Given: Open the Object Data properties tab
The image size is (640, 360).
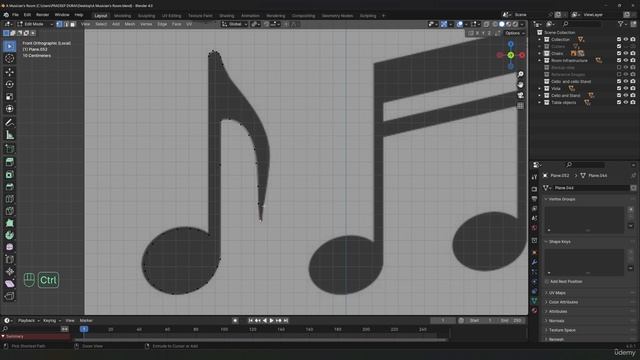Looking at the screenshot, I should click(x=534, y=301).
